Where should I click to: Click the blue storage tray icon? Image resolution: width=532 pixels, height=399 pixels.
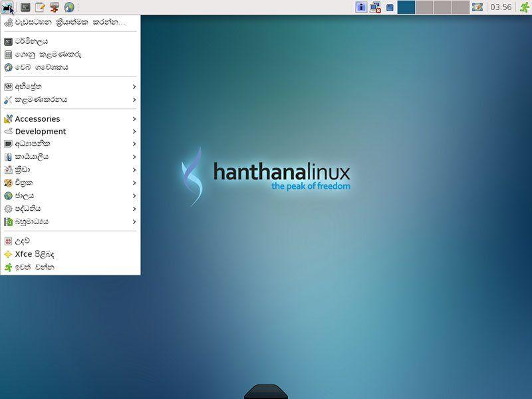coord(390,7)
